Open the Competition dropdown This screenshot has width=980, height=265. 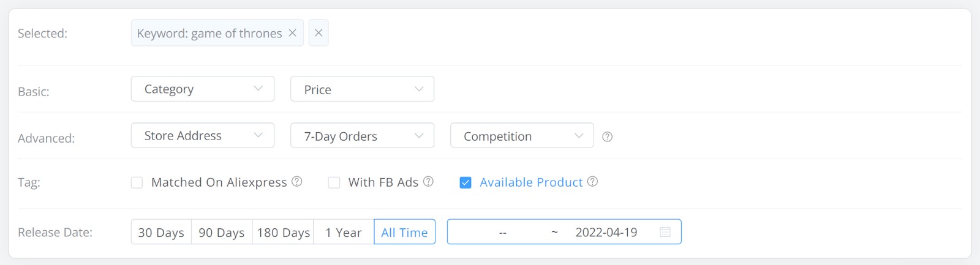tap(522, 136)
